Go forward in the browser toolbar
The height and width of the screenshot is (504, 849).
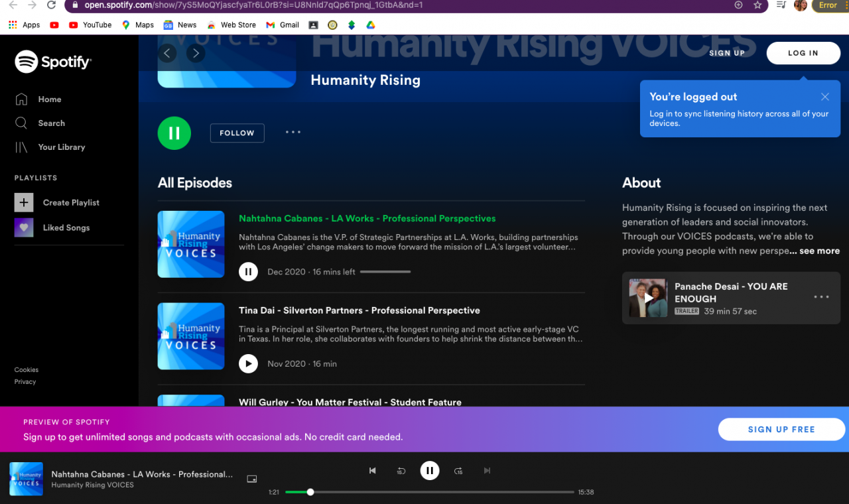click(32, 5)
